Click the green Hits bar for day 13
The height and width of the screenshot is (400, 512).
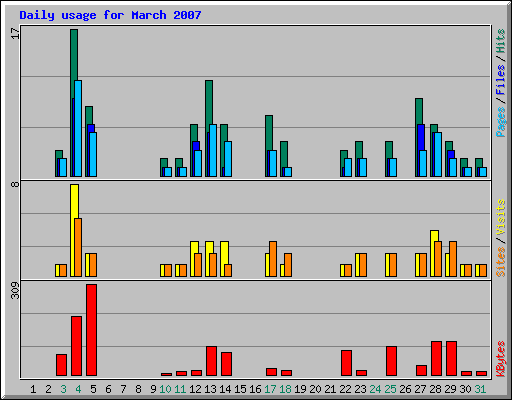209,102
